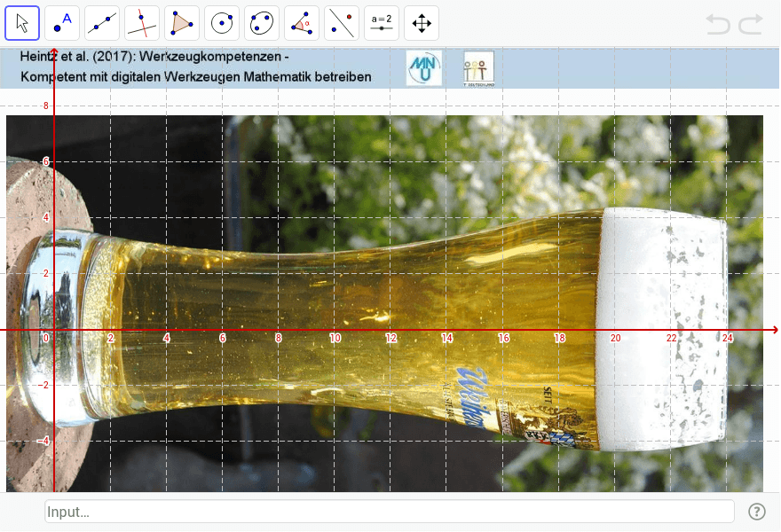Select the Perpendicular Line tool
This screenshot has height=532, width=781.
tap(142, 23)
